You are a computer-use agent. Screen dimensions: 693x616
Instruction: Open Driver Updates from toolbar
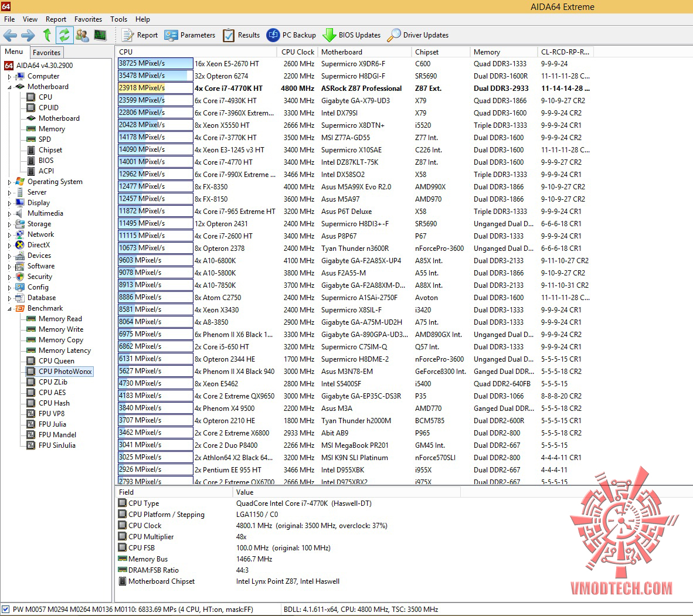[417, 35]
